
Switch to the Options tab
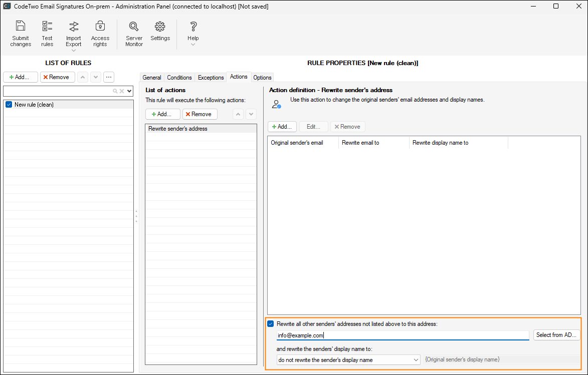click(x=262, y=78)
